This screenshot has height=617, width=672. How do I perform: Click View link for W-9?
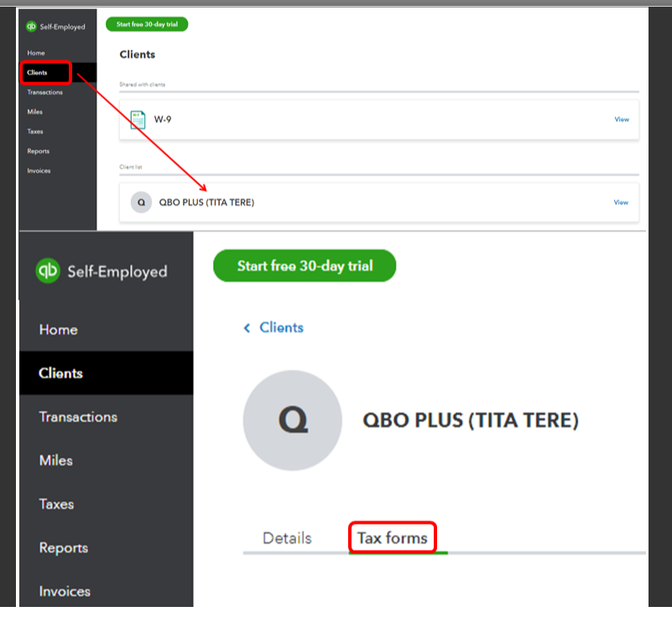point(622,119)
